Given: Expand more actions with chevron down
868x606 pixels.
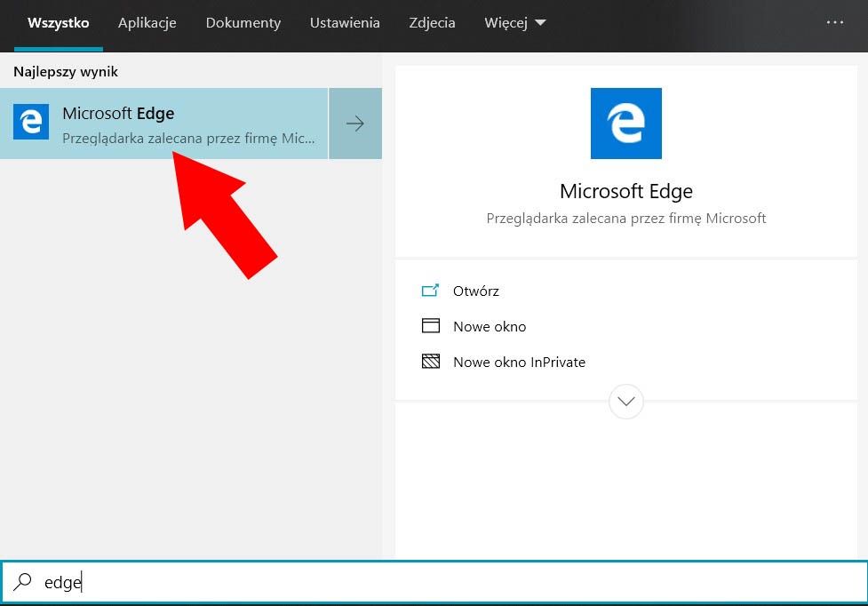Looking at the screenshot, I should (x=626, y=402).
